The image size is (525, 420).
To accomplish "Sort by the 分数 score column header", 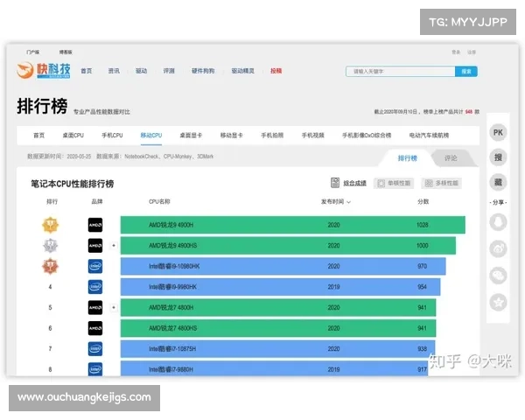I will (423, 201).
